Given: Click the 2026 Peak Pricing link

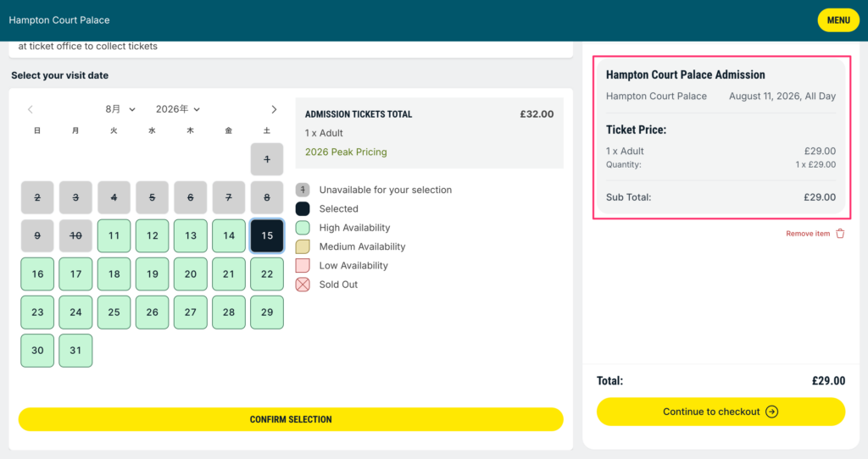Looking at the screenshot, I should tap(346, 152).
